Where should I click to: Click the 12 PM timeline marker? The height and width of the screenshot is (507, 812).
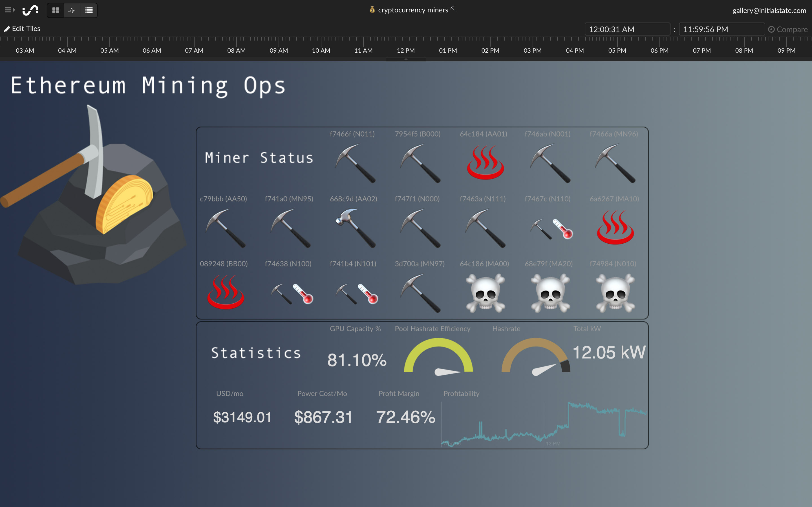tap(406, 50)
